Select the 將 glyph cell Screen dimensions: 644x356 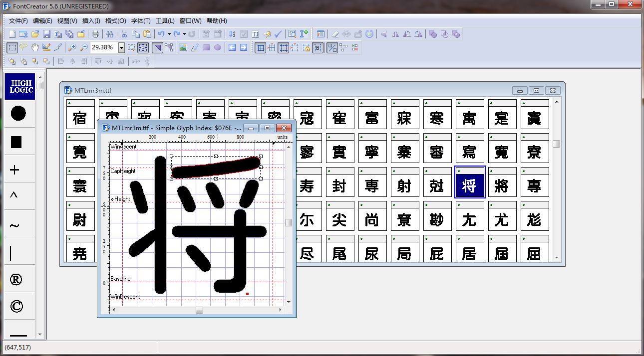click(x=502, y=182)
